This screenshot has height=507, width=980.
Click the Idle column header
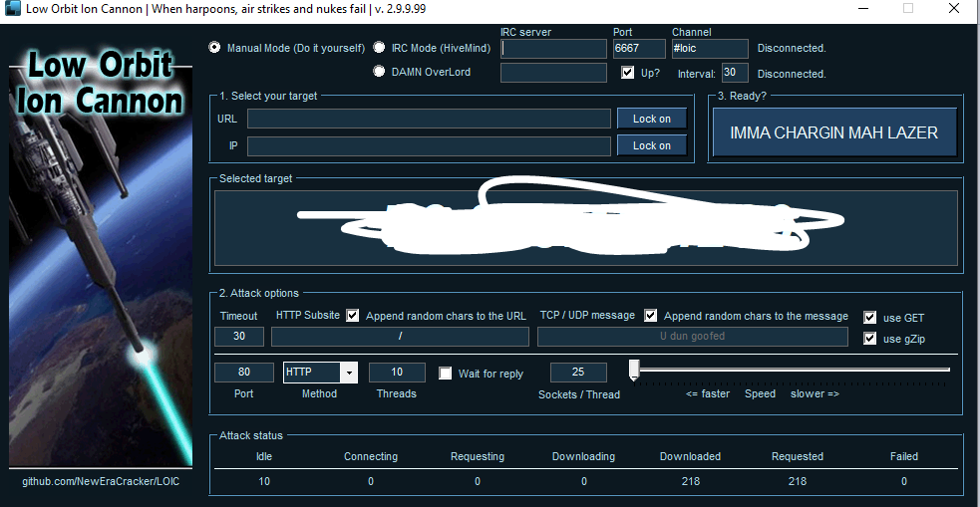point(264,456)
